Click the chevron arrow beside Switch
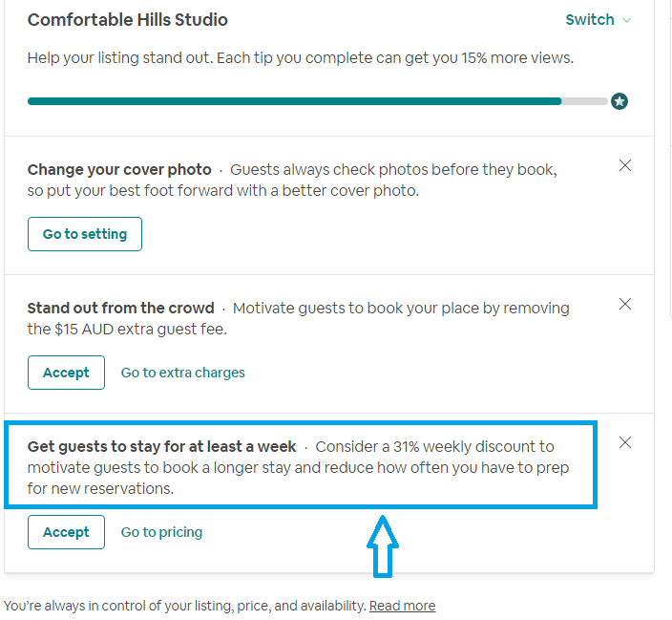 627,20
